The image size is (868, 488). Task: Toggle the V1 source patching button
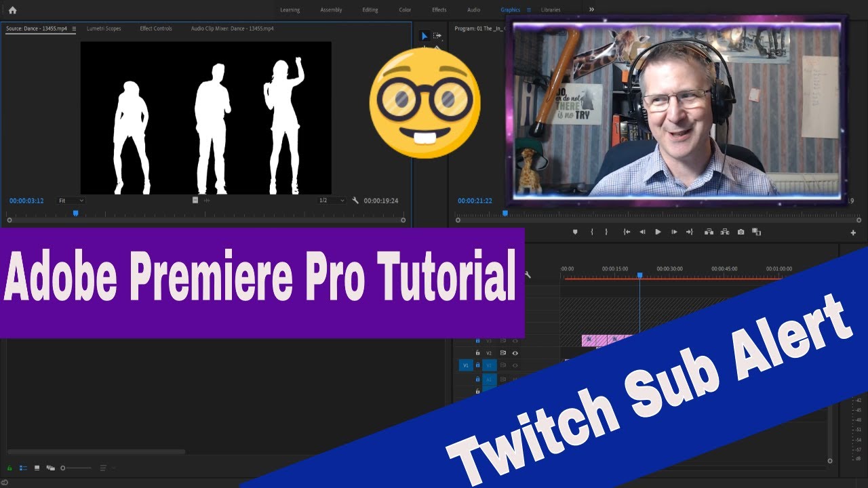pyautogui.click(x=465, y=365)
